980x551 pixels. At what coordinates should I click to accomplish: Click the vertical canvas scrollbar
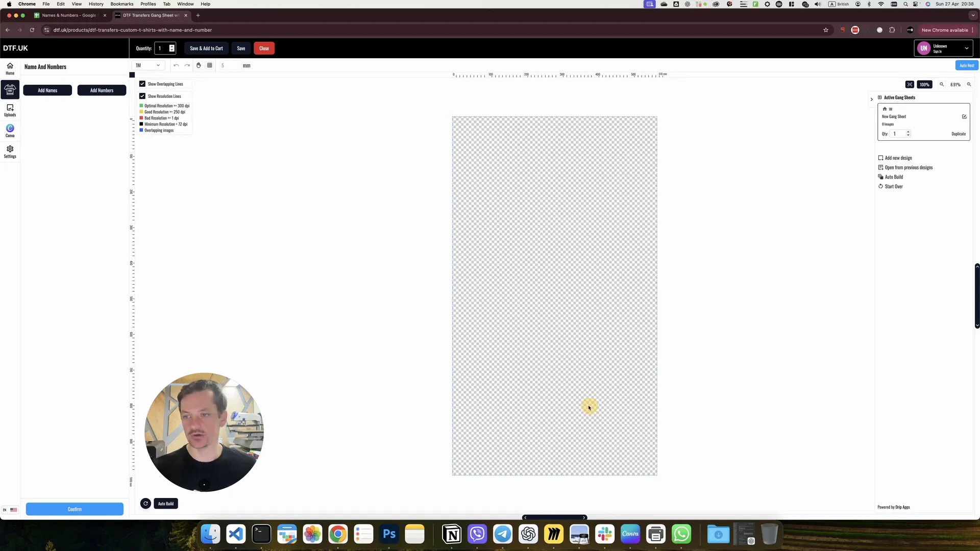[977, 296]
